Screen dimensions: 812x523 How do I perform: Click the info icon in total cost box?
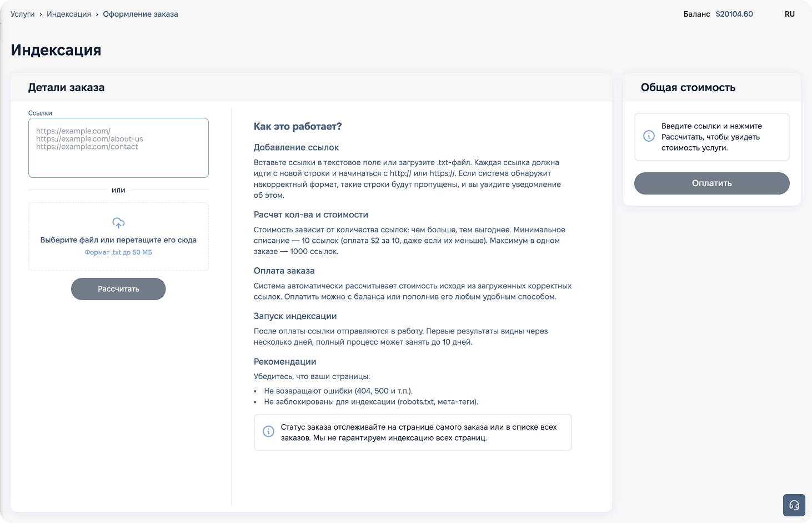649,136
